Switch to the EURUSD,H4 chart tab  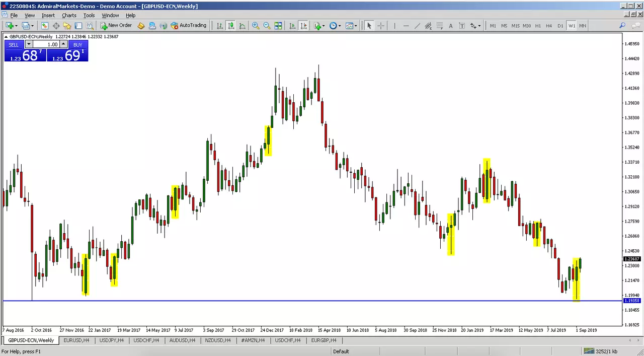click(76, 340)
